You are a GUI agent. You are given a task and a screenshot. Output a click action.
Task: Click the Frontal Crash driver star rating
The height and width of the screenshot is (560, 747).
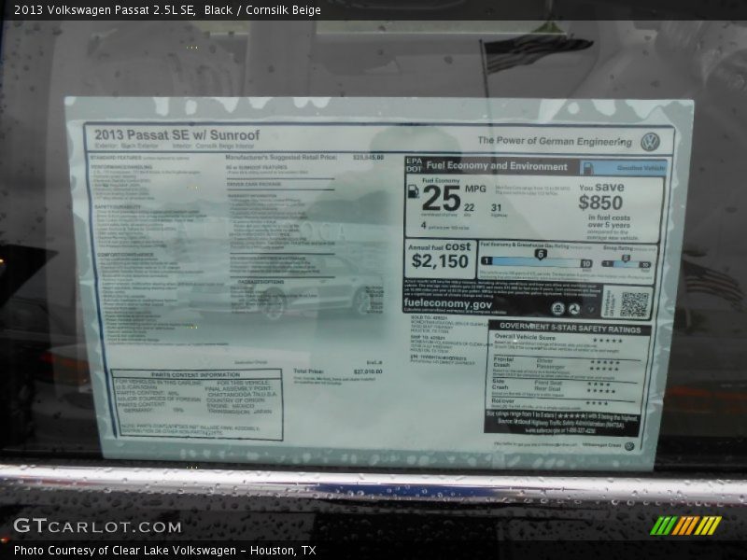[604, 362]
